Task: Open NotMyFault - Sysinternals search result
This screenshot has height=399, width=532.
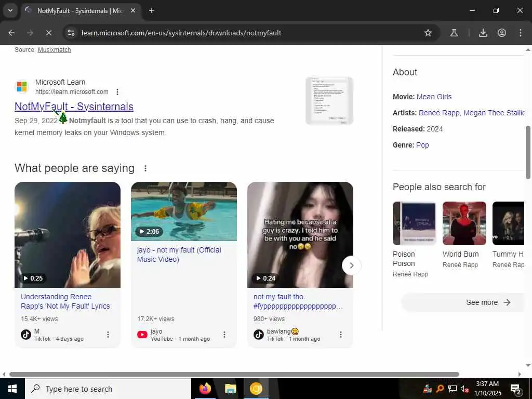Action: point(74,107)
